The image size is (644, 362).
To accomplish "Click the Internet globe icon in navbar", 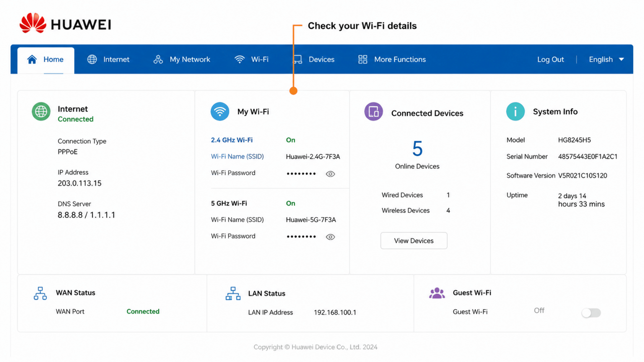I will [92, 59].
